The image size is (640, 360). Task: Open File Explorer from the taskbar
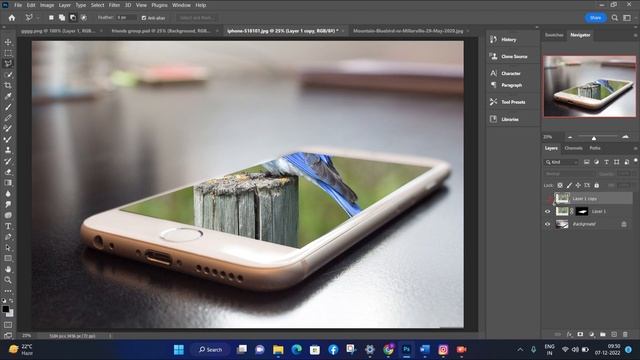click(x=278, y=350)
